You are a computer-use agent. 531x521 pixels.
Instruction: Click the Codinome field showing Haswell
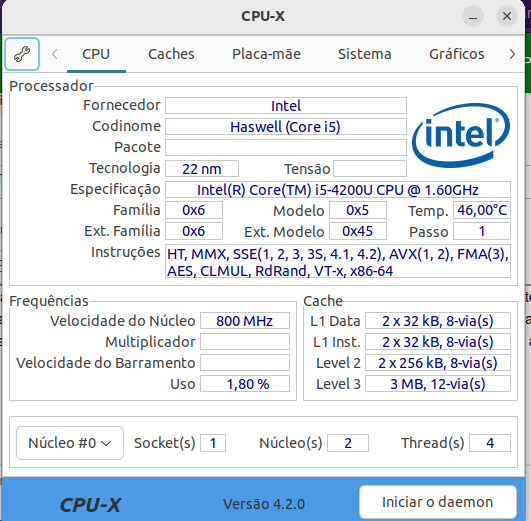pyautogui.click(x=286, y=127)
